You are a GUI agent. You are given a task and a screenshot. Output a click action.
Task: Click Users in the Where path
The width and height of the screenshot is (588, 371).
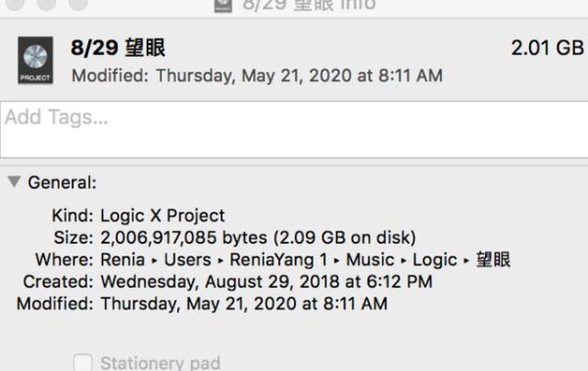(187, 259)
